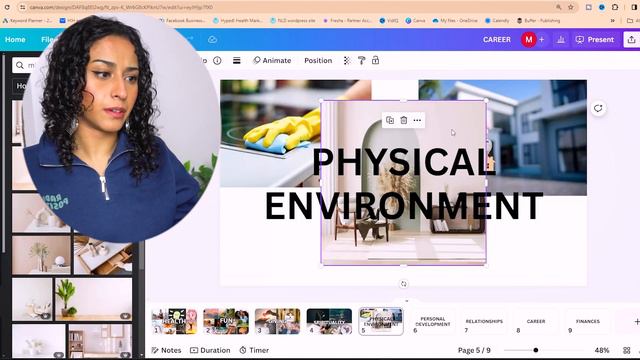Duplicate the selected image via the floating toolbar
Image resolution: width=640 pixels, height=360 pixels.
tap(390, 120)
